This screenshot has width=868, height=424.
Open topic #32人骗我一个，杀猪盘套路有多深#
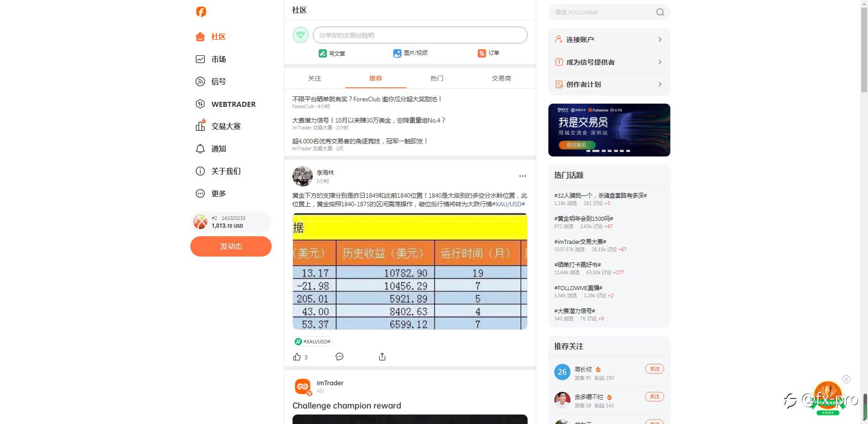[x=601, y=195]
